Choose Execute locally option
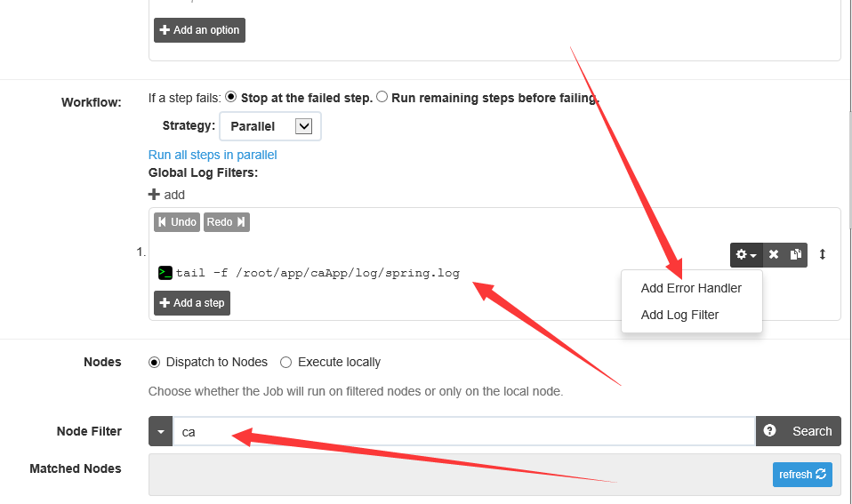The image size is (852, 504). [285, 362]
